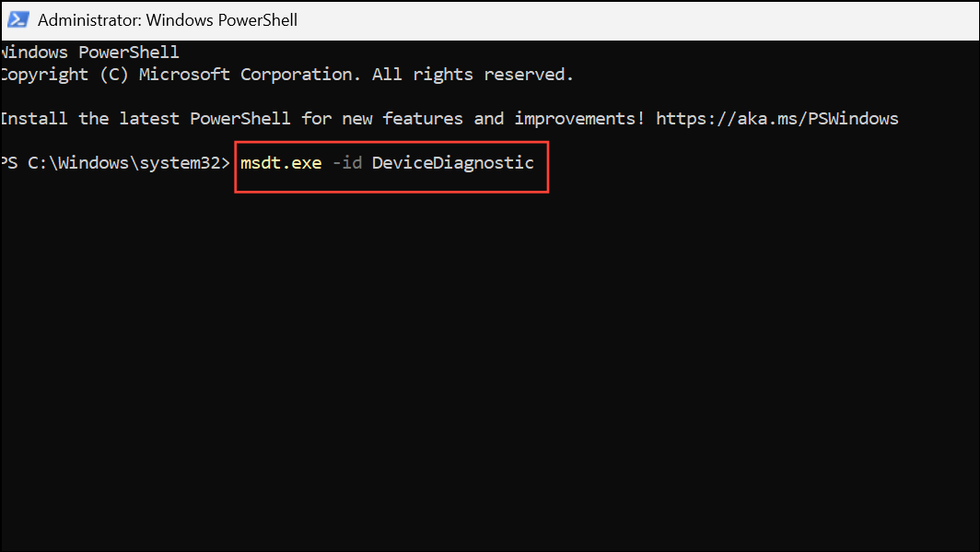Click the 'All rights reserved.' text
Image resolution: width=980 pixels, height=552 pixels.
(x=472, y=75)
